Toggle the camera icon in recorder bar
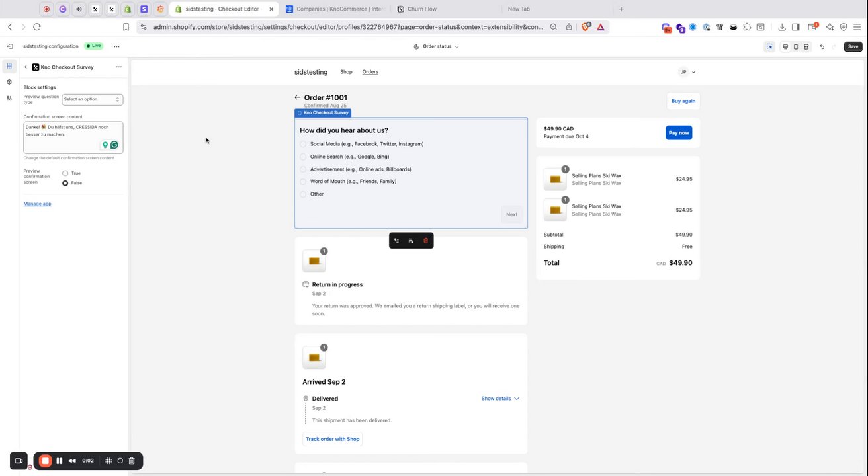 pos(19,461)
